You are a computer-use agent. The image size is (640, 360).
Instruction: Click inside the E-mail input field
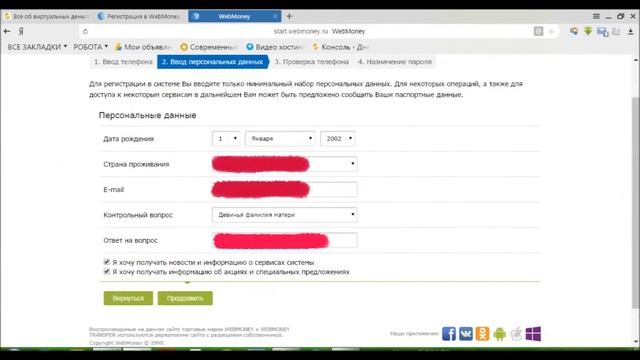click(x=284, y=189)
